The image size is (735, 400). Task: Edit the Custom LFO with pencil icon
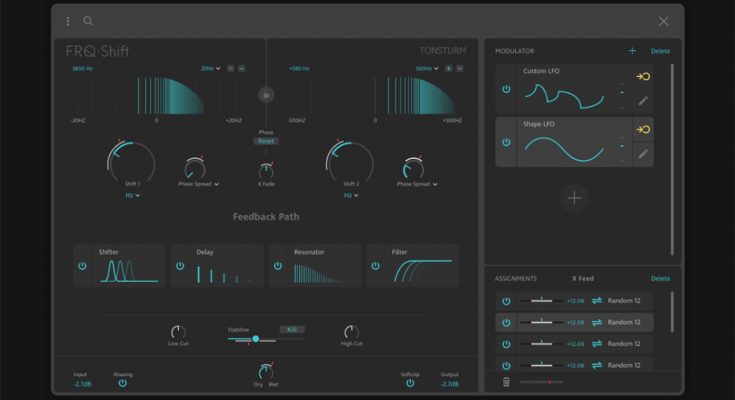[x=643, y=100]
